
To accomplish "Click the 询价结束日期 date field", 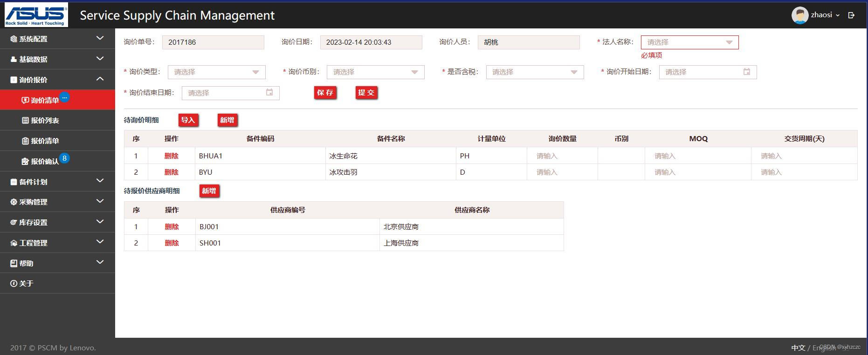I will 230,93.
